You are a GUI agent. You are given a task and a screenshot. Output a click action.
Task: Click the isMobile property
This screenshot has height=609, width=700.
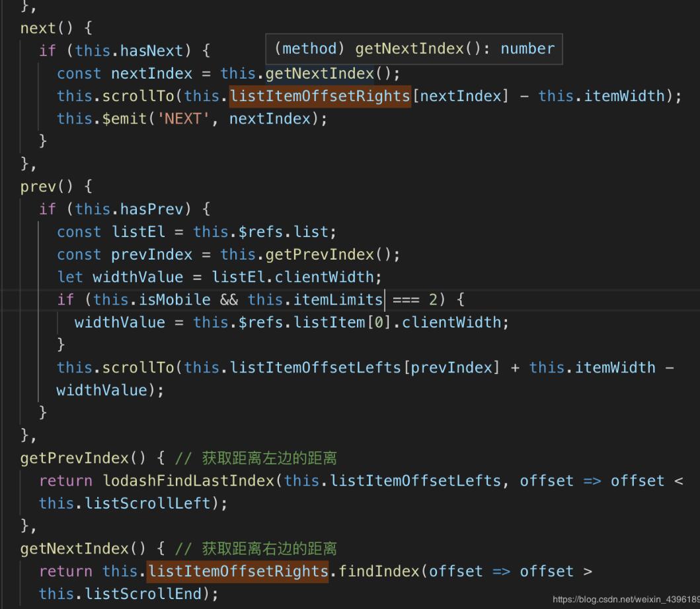click(174, 300)
